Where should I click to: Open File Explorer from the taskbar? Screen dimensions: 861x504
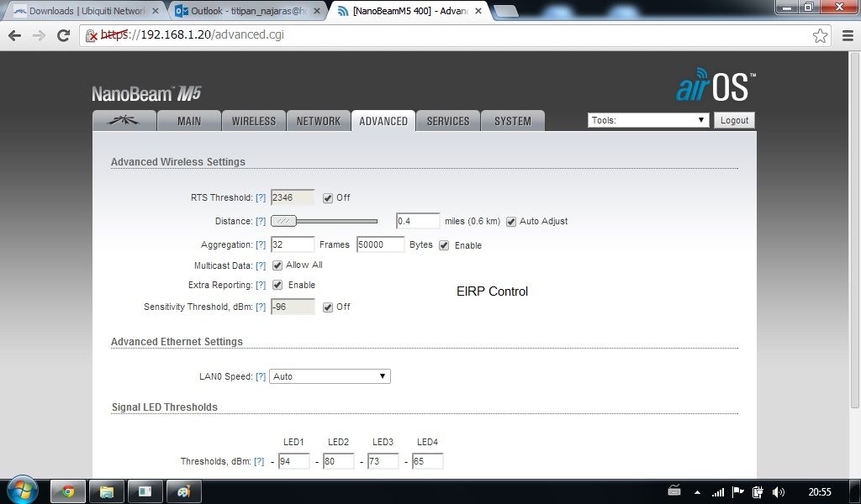point(107,491)
